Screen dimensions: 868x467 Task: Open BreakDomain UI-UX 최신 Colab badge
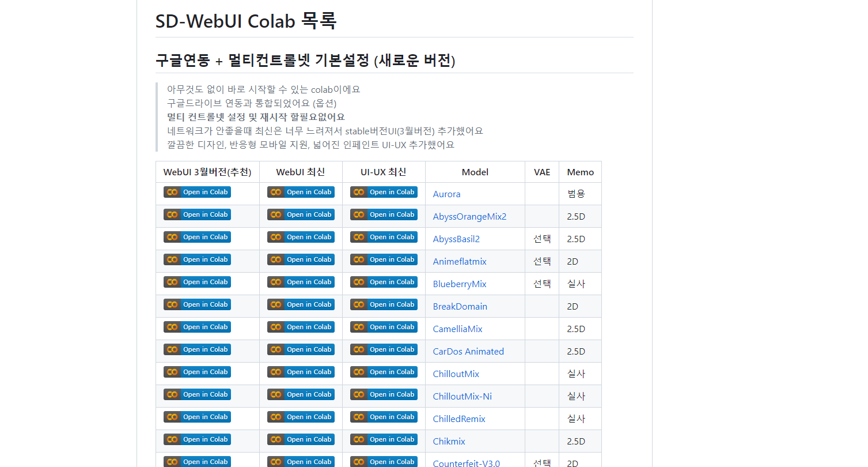[x=384, y=304]
